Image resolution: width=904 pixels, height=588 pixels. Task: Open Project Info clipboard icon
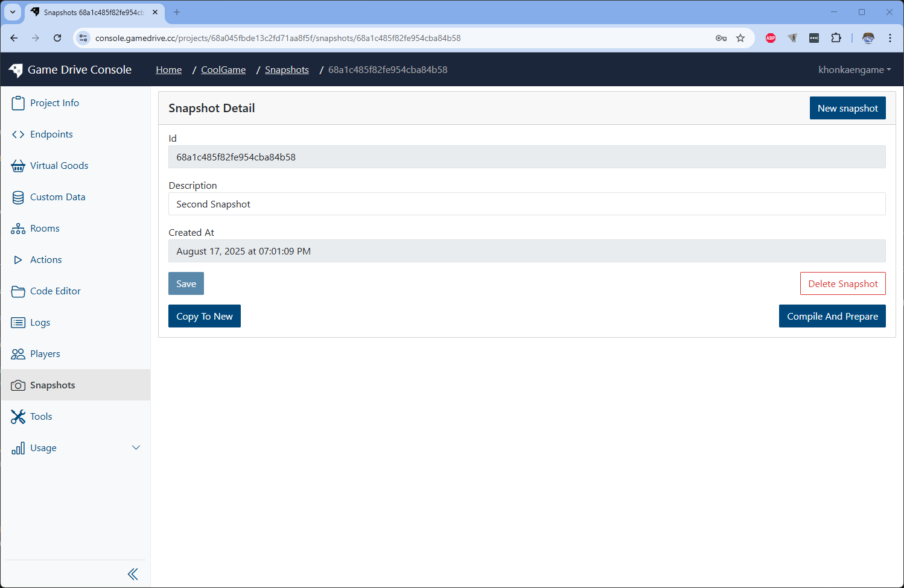18,103
